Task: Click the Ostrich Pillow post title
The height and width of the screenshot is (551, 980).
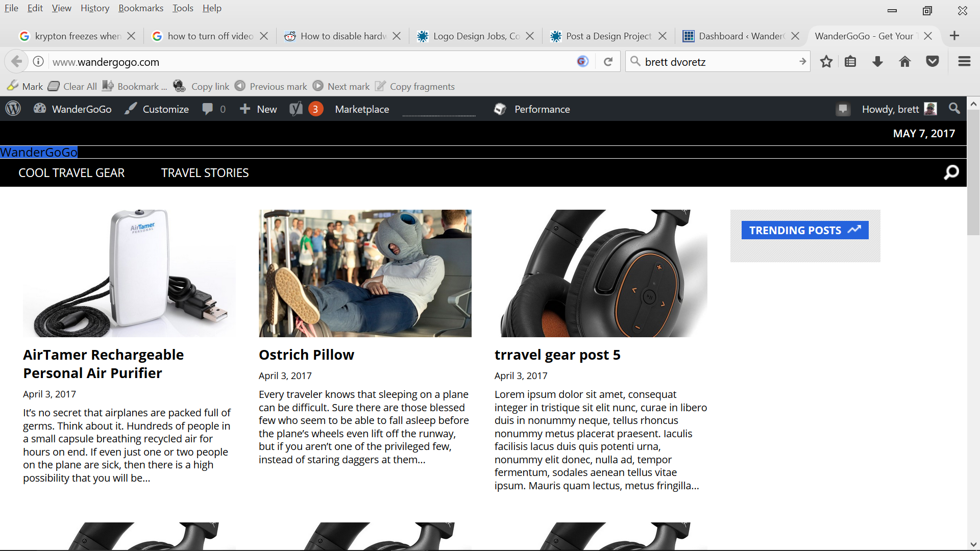Action: coord(306,355)
